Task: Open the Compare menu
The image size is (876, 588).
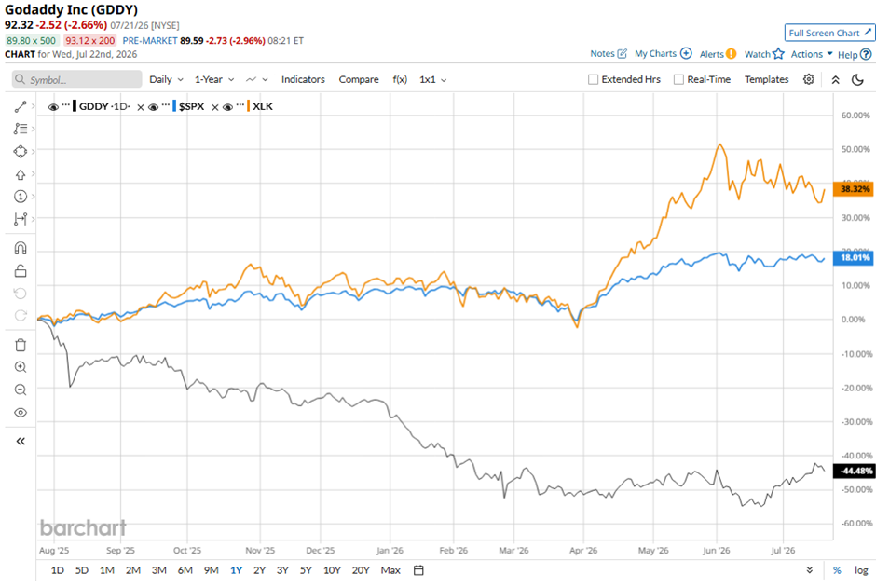Action: 359,79
